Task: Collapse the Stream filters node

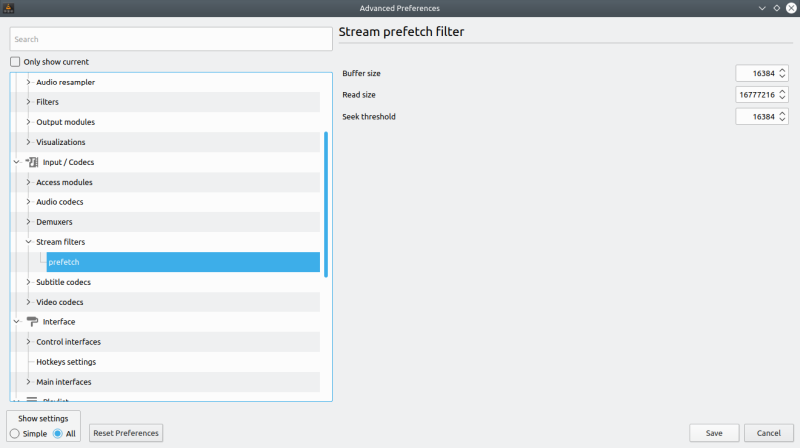Action: 28,242
